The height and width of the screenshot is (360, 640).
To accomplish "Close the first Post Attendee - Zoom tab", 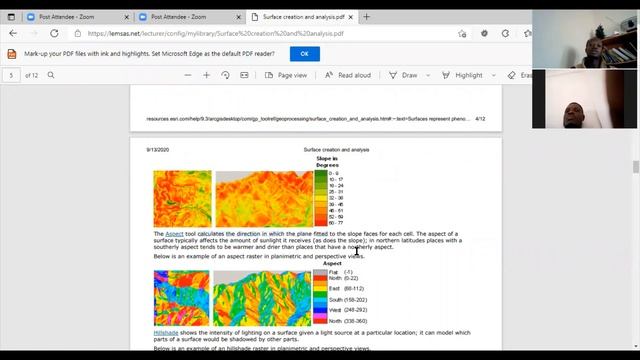I will (x=127, y=17).
